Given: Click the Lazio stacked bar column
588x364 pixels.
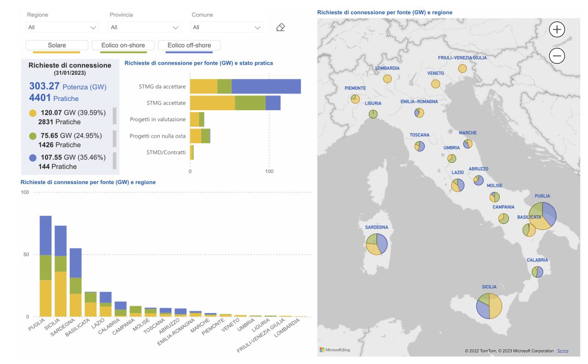Looking at the screenshot, I should 106,304.
